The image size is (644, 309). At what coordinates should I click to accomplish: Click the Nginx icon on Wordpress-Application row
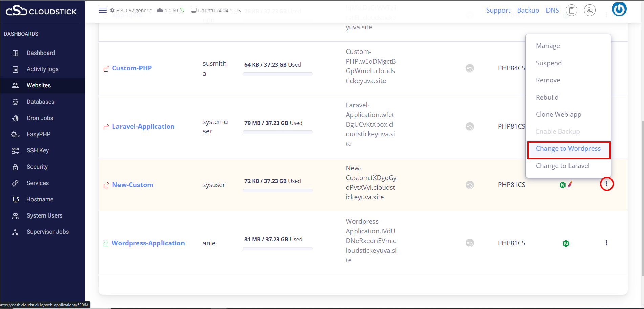coord(566,243)
